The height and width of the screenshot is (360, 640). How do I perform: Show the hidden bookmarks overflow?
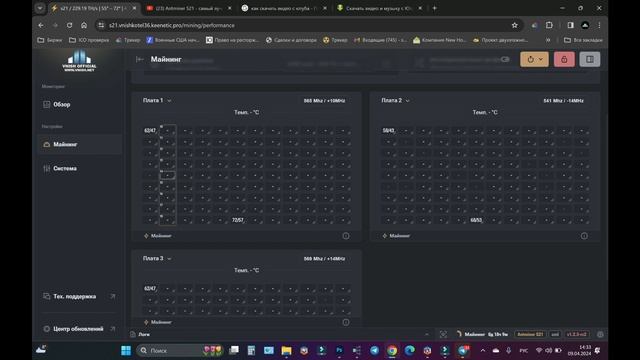coord(548,40)
